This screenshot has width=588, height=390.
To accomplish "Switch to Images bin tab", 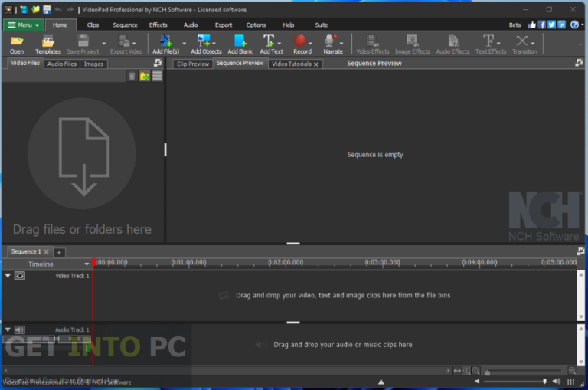I will click(x=93, y=64).
